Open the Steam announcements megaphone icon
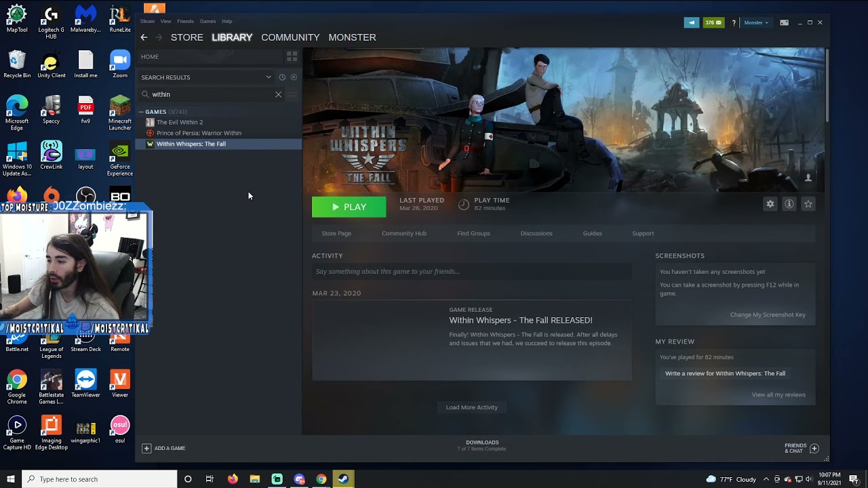This screenshot has height=488, width=868. tap(691, 22)
